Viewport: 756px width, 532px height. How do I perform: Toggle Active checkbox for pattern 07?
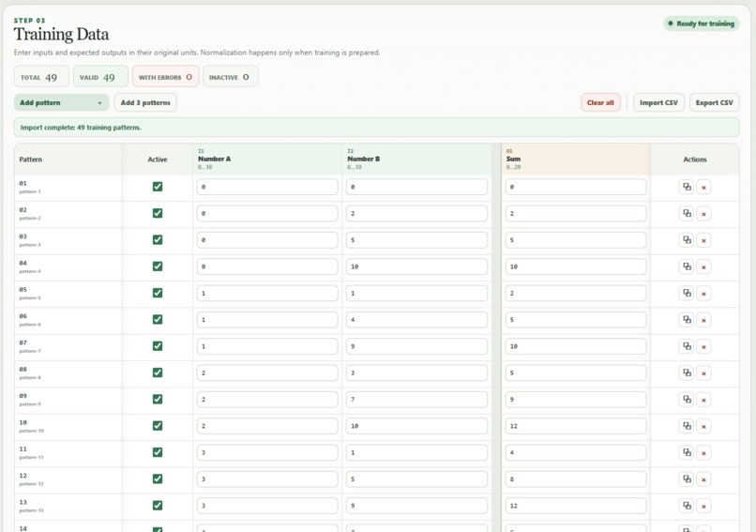tap(158, 346)
